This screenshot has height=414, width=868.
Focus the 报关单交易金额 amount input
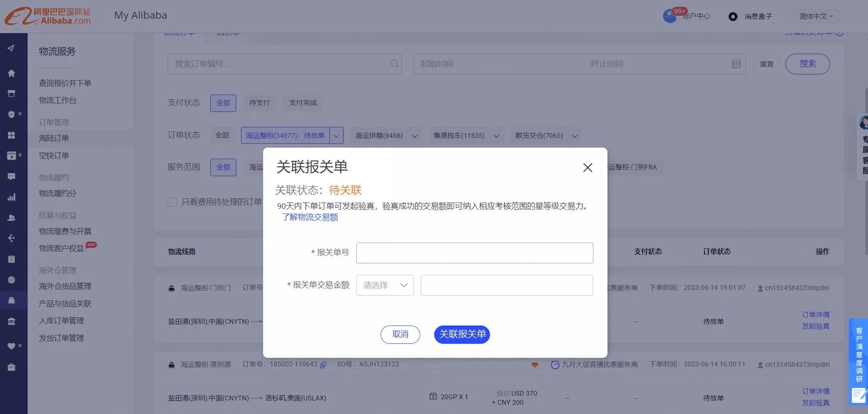506,285
